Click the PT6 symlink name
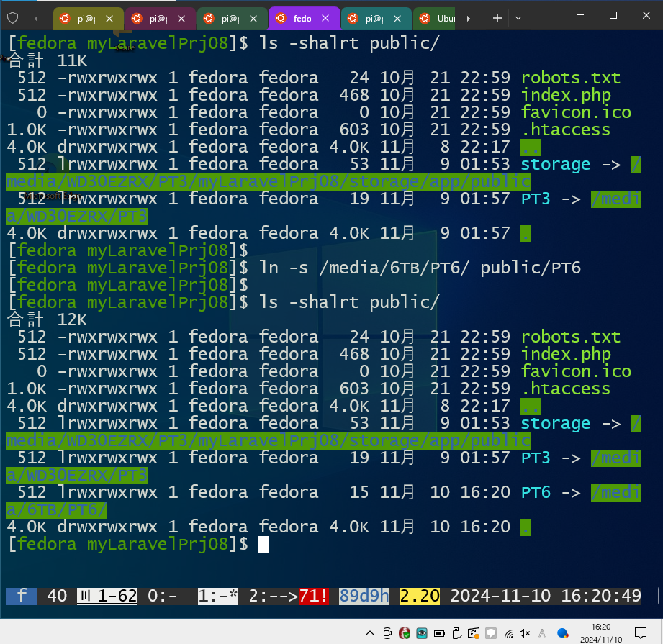Screen dimensions: 663x644 (x=536, y=492)
